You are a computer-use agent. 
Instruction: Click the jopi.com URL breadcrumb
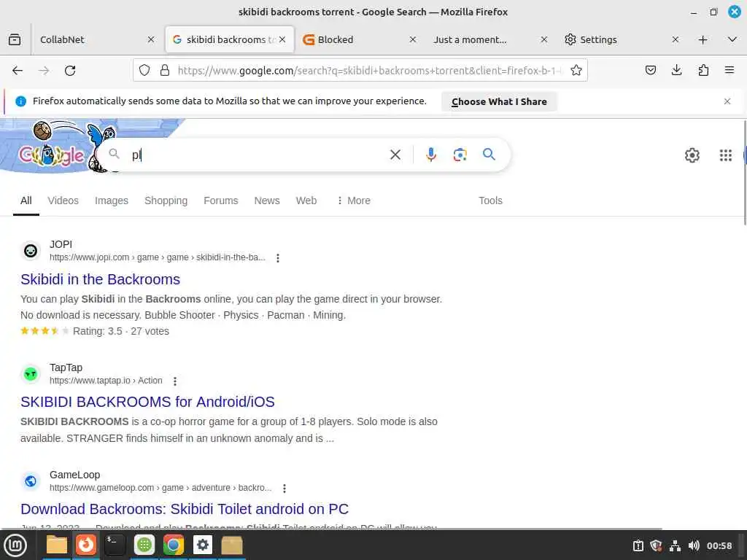coord(158,257)
